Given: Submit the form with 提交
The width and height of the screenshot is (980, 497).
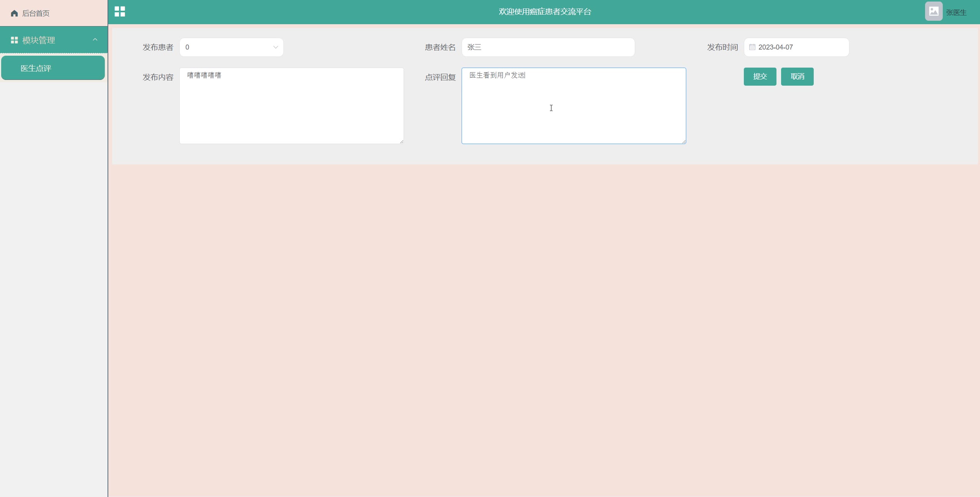Looking at the screenshot, I should 760,76.
